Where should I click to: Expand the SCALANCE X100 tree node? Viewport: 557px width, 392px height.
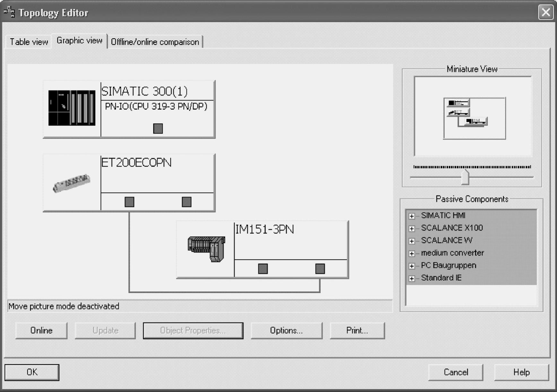[412, 229]
